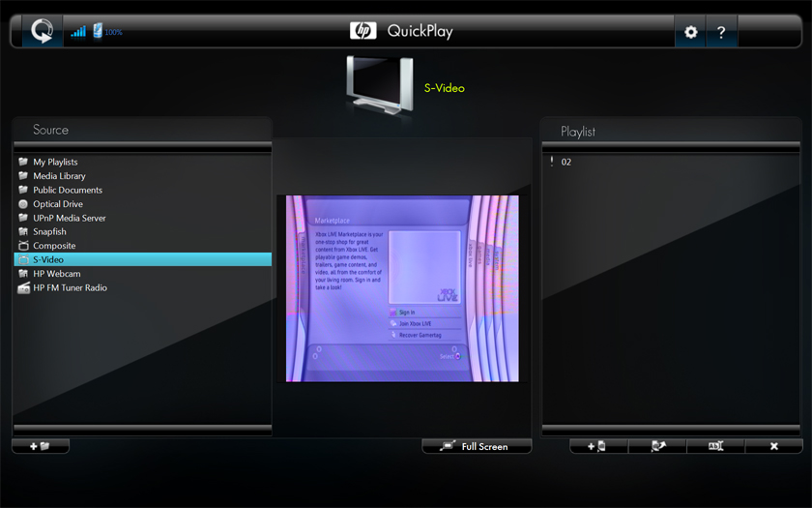The image size is (812, 508).
Task: Click the 100% battery percentage text
Action: click(113, 32)
